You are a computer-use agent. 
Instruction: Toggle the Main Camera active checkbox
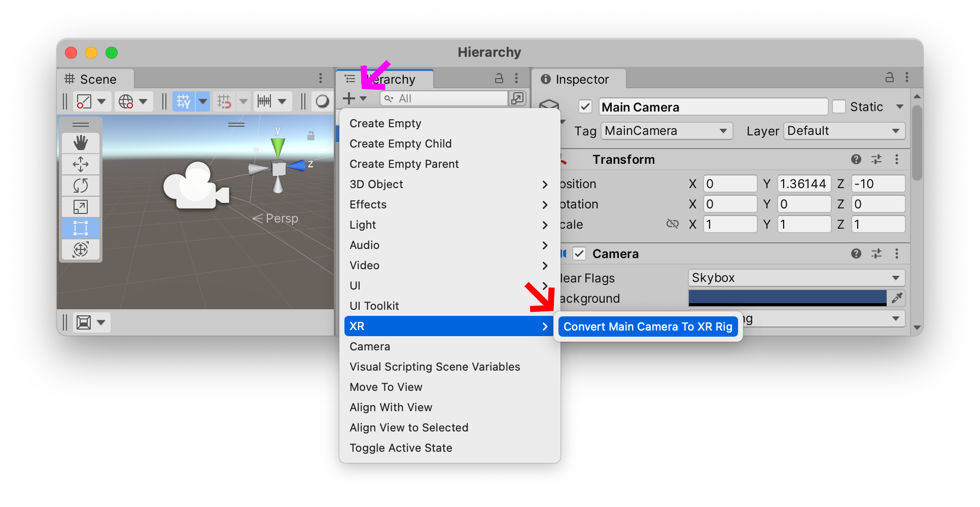[x=585, y=106]
